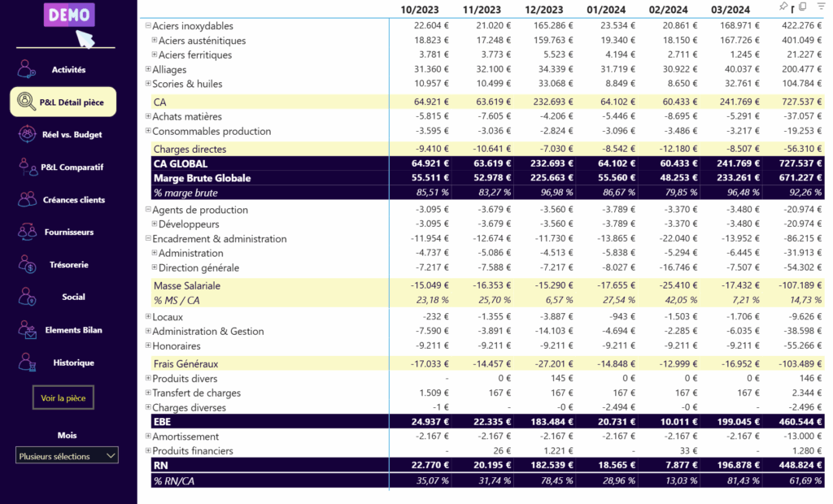This screenshot has height=504, width=833.
Task: Expand the Direction générale row
Action: click(x=155, y=268)
